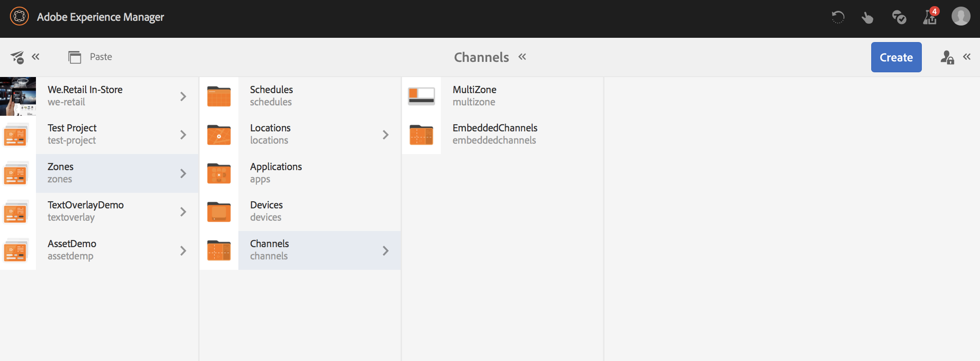Select the Schedules folder
The width and height of the screenshot is (980, 361).
(271, 96)
